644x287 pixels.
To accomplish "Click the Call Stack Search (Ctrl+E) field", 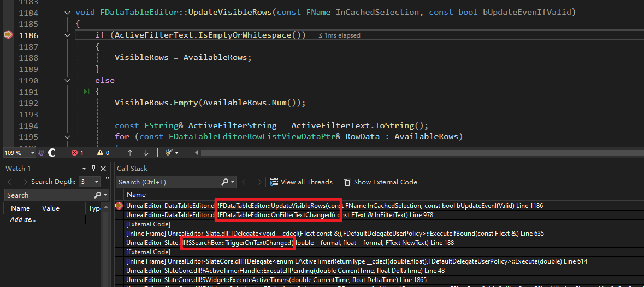I will pyautogui.click(x=168, y=182).
